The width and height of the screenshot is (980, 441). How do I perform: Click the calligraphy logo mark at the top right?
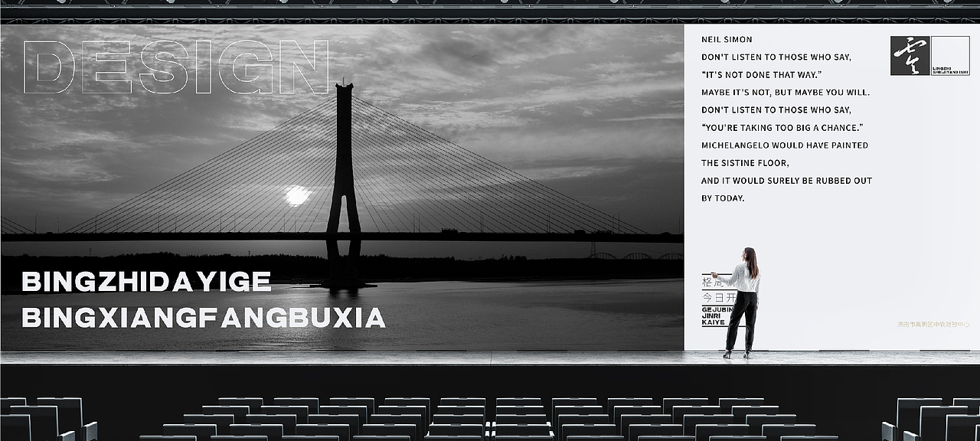tap(910, 56)
